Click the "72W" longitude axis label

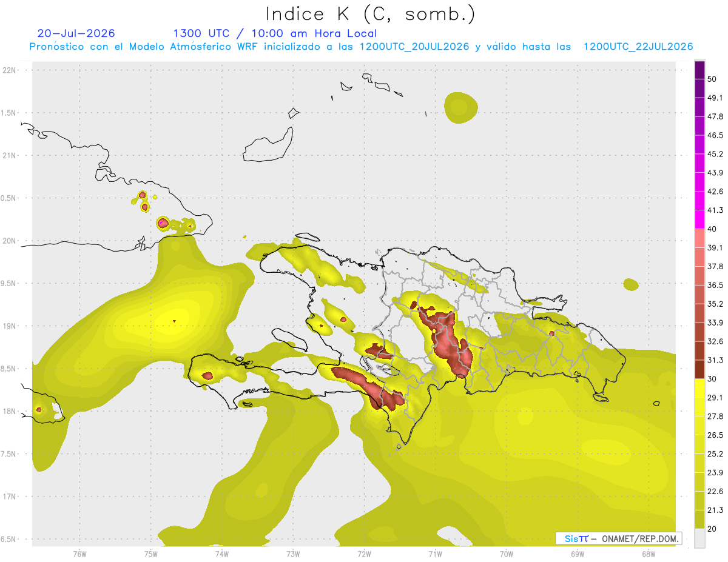click(x=364, y=554)
